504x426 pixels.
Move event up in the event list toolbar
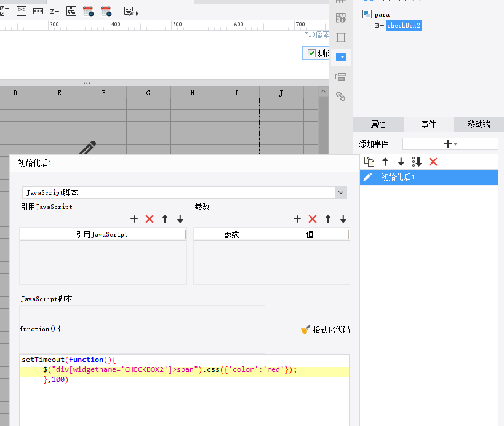click(385, 162)
